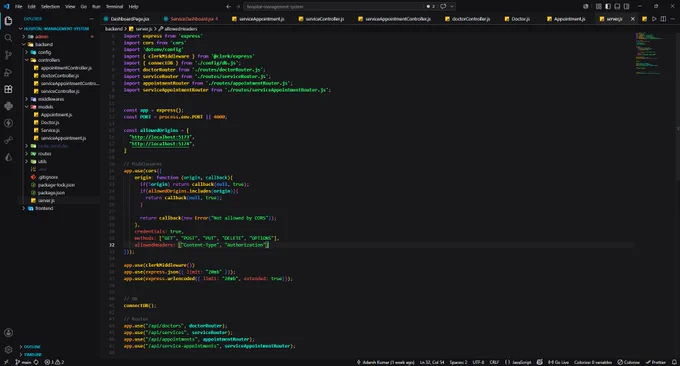Click the Prettier status bar button
Viewport: 680px width, 366px height.
click(656, 362)
